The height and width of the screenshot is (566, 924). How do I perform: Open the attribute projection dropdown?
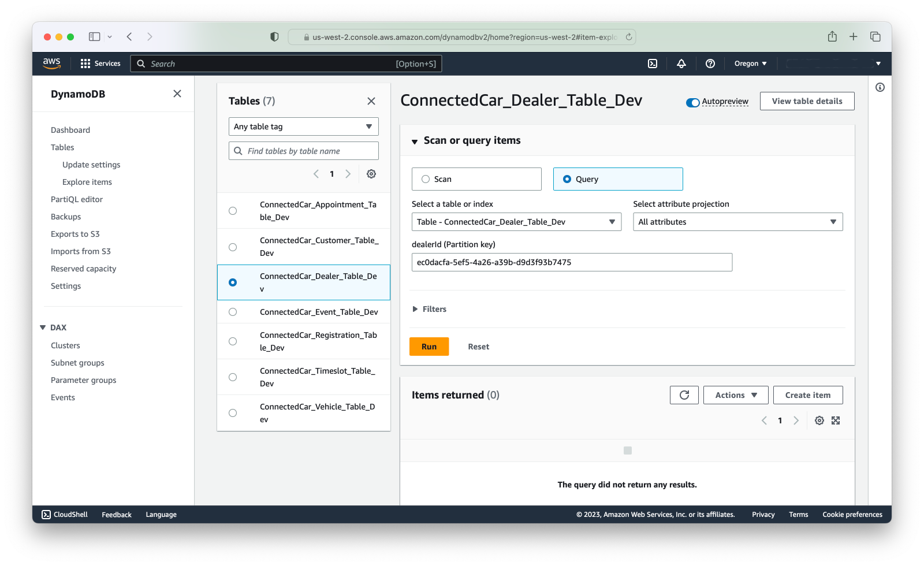pos(738,222)
